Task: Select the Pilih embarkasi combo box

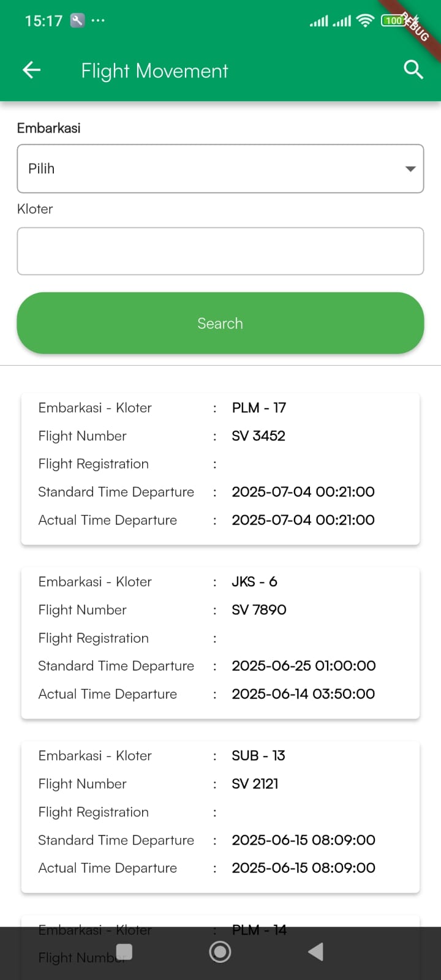Action: (x=208, y=168)
